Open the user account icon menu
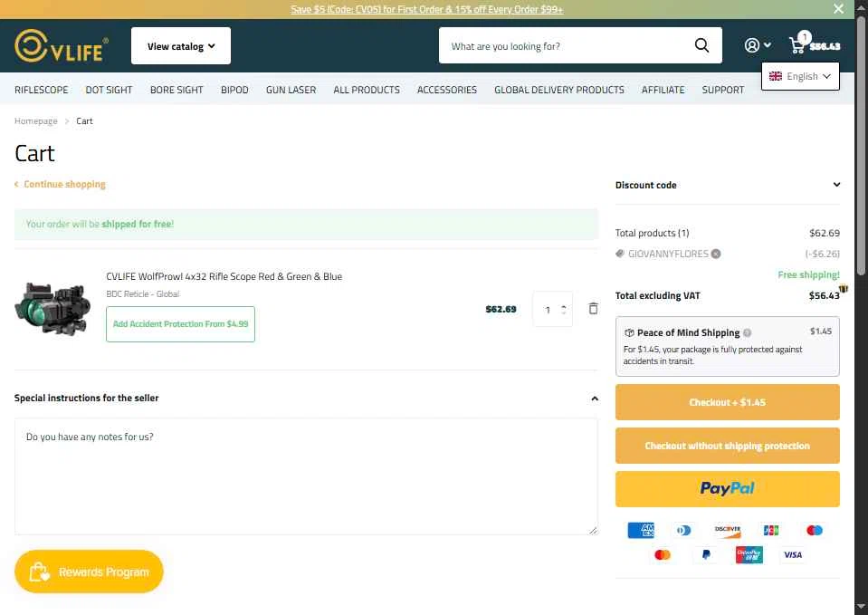Image resolution: width=868 pixels, height=615 pixels. coord(758,45)
